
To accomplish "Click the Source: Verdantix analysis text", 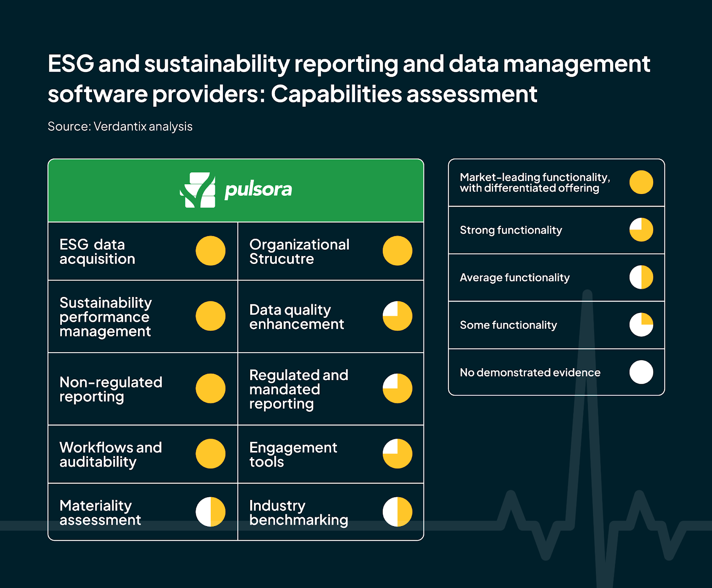I will point(120,126).
